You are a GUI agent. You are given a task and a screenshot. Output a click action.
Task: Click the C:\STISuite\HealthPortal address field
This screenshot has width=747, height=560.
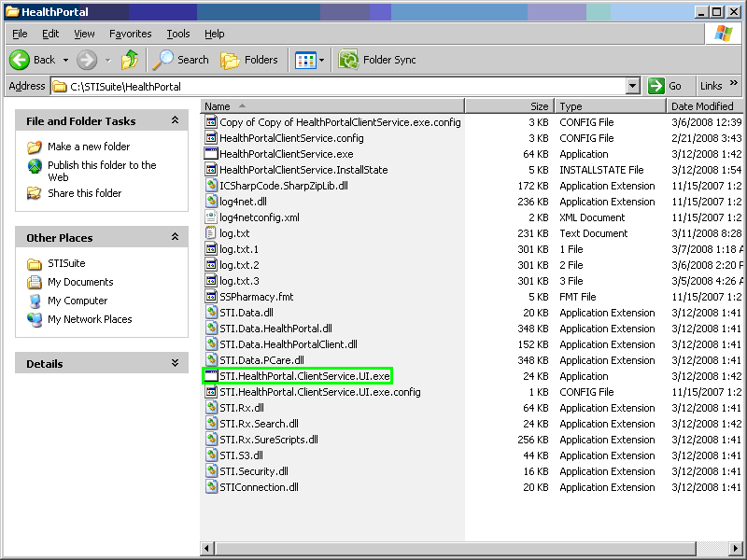tap(338, 86)
